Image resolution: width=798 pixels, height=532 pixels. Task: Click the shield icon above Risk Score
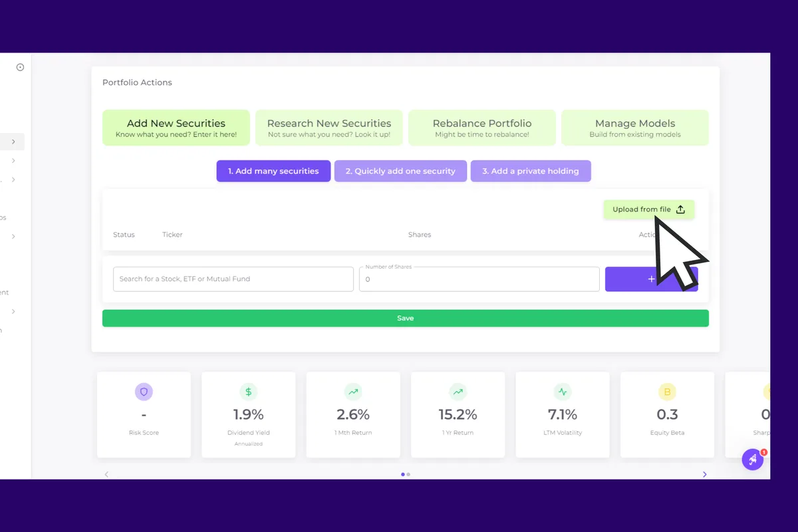(144, 392)
